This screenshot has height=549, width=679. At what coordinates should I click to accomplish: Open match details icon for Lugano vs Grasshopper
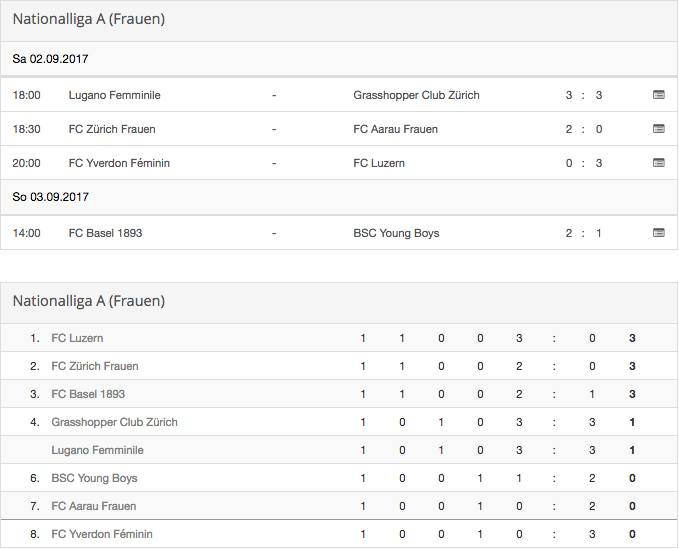point(658,94)
